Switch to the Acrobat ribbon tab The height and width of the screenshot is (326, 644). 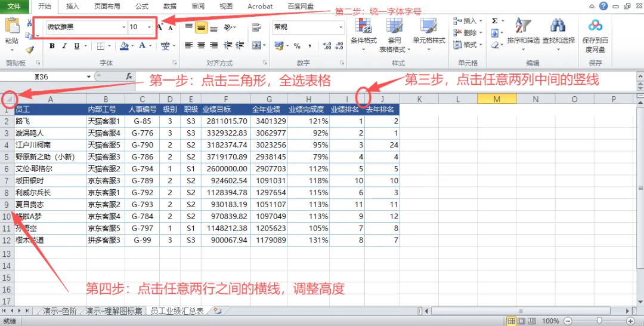tap(260, 6)
